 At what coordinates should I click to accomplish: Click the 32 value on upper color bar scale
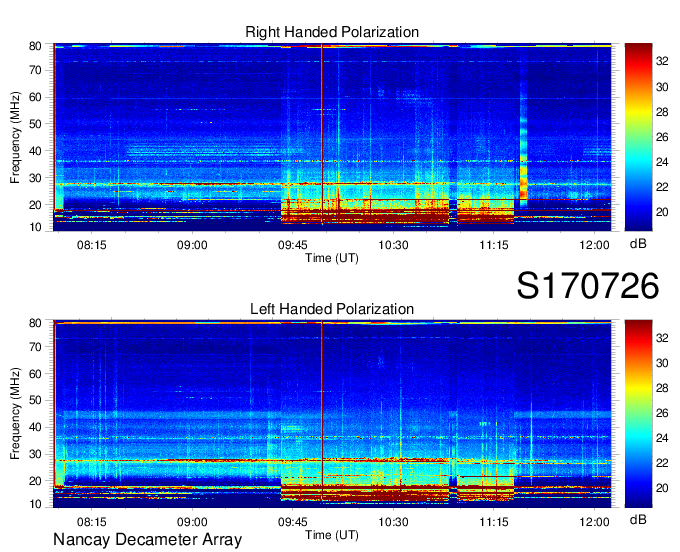point(662,61)
